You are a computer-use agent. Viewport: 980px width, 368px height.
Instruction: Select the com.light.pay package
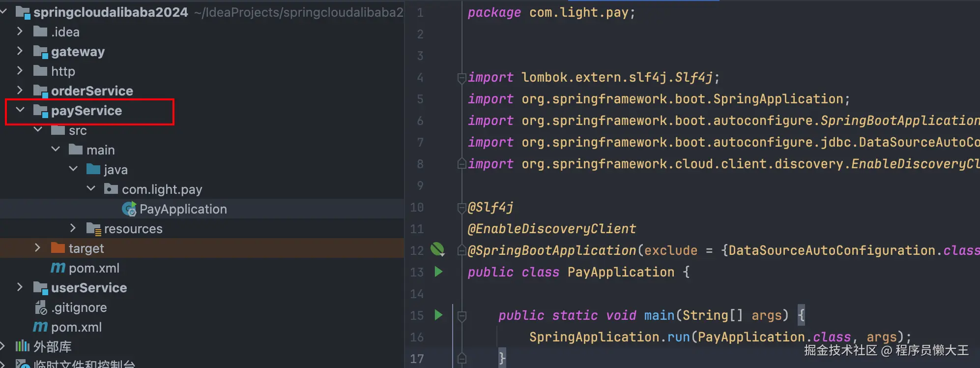pyautogui.click(x=162, y=189)
